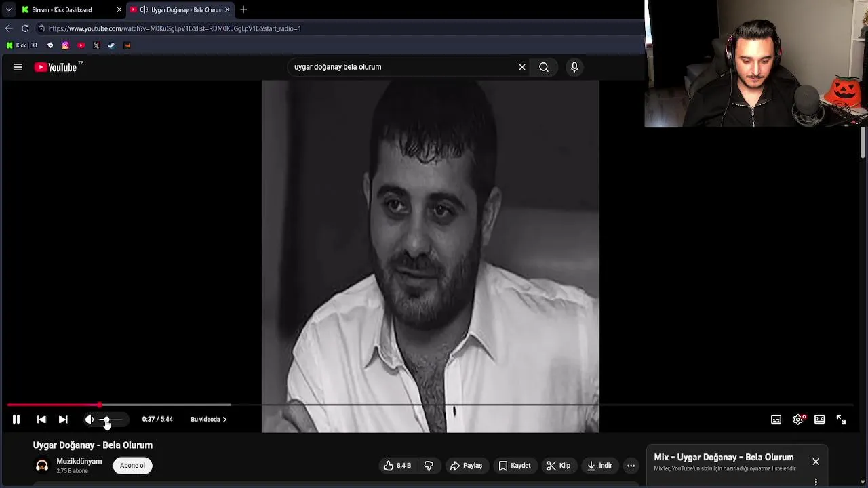Open the white dice-shaped bookmark icon
Viewport: 868px width, 488px height.
coord(50,45)
